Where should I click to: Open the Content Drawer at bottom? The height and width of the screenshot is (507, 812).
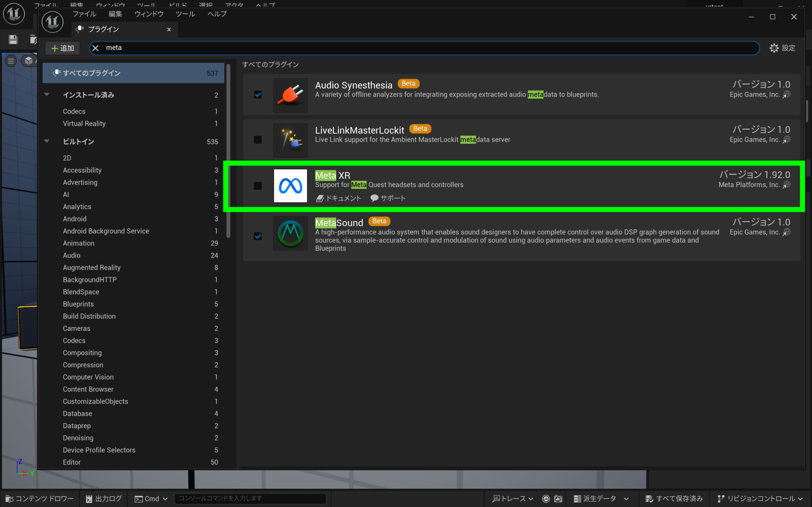coord(40,499)
